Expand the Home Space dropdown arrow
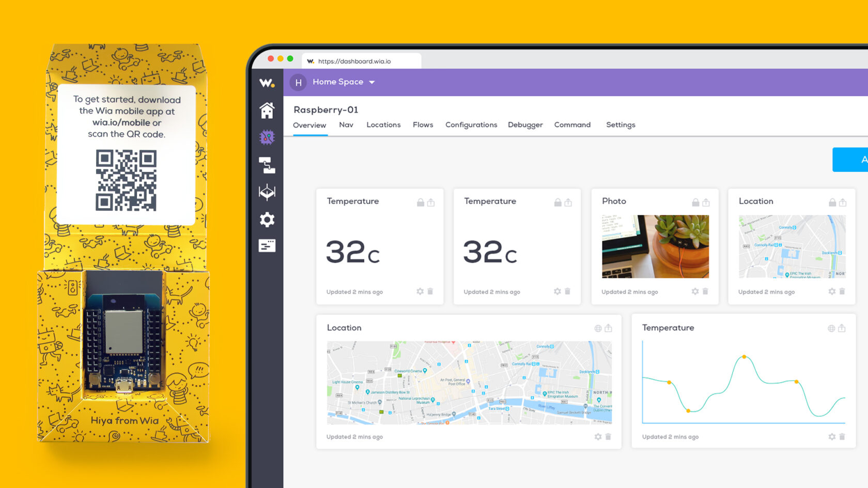 [372, 82]
